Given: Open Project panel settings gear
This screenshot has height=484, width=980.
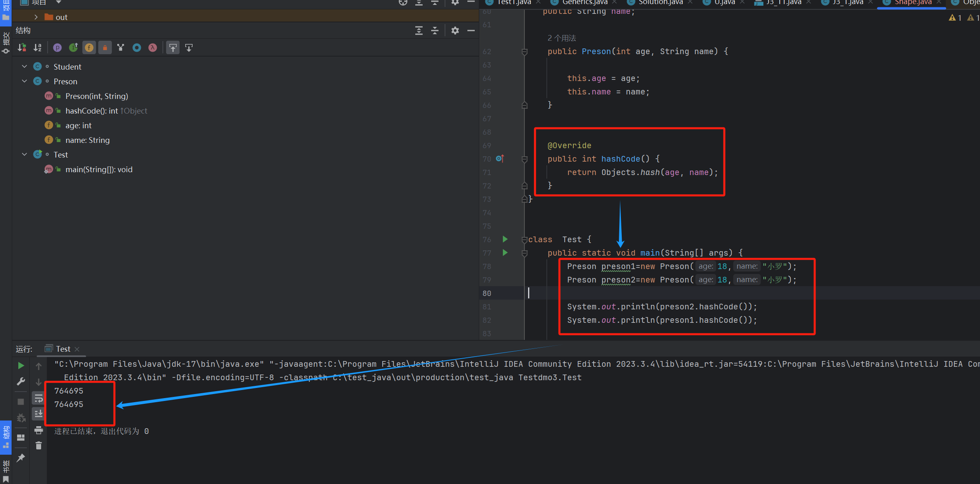Looking at the screenshot, I should 455,2.
